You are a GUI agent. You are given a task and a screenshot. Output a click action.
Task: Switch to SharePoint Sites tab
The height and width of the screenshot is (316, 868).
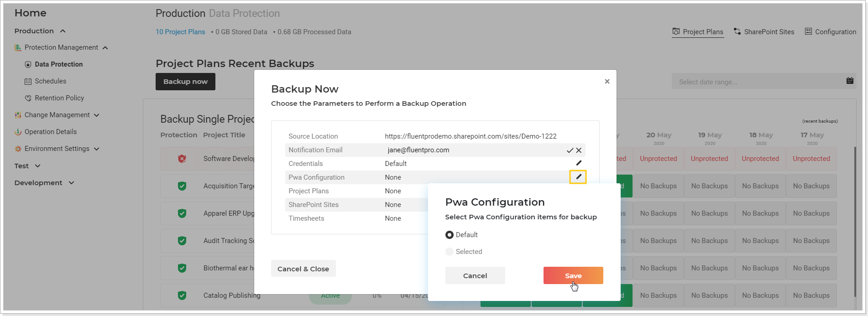tap(764, 32)
